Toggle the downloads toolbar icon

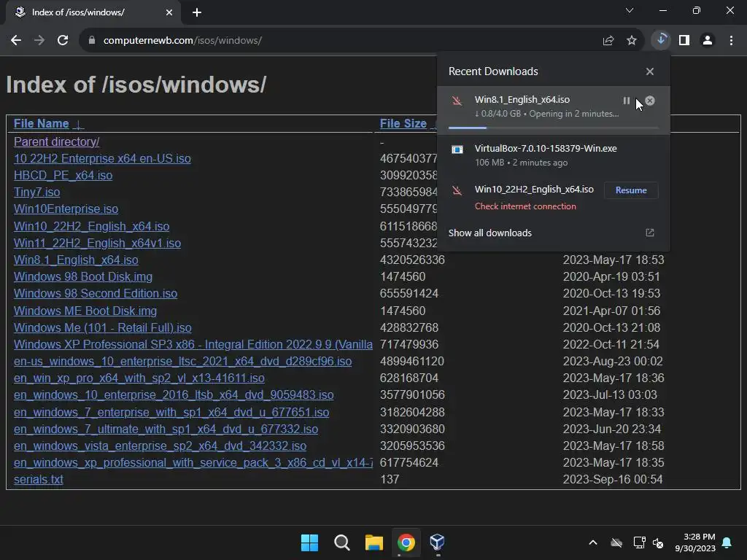[x=661, y=40]
